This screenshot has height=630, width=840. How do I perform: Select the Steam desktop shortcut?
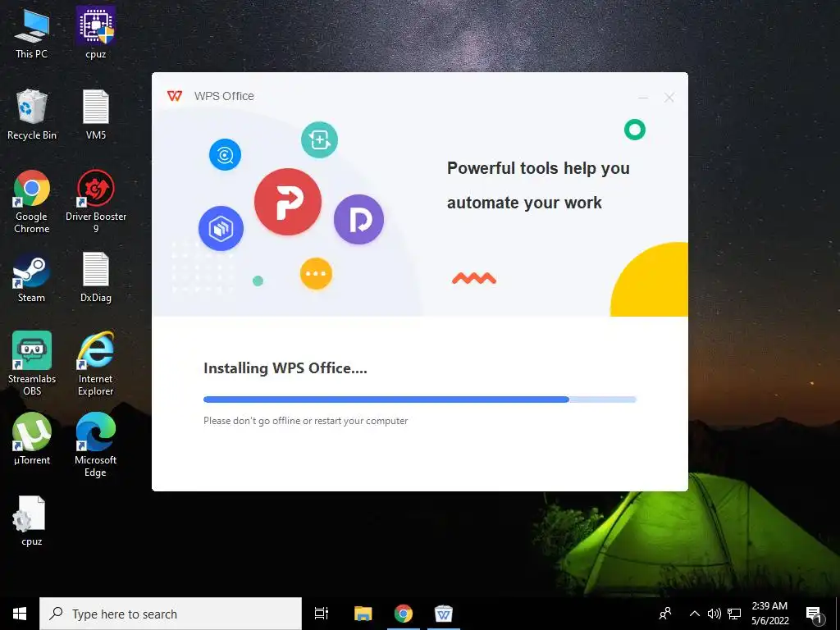[x=32, y=277]
